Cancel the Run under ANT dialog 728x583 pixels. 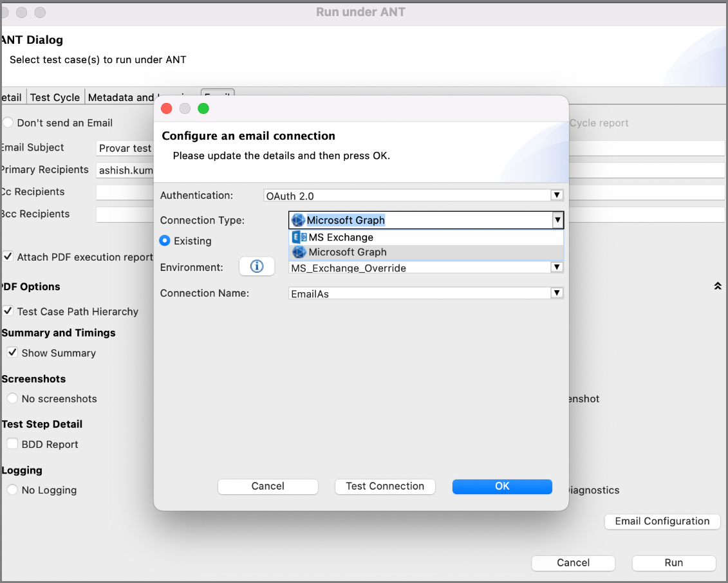[573, 562]
